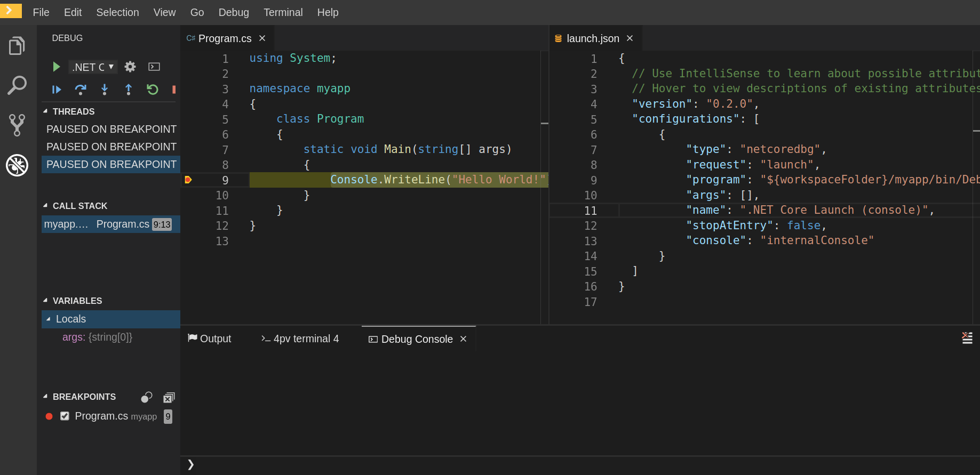
Task: Open the Explorer files icon in sidebar
Action: pyautogui.click(x=17, y=46)
